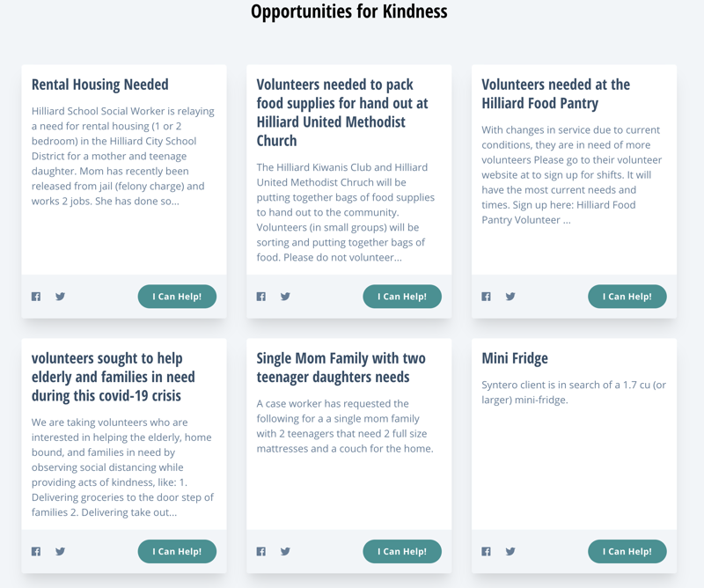The height and width of the screenshot is (588, 704).
Task: Open the Mini Fridge card title
Action: [x=515, y=358]
